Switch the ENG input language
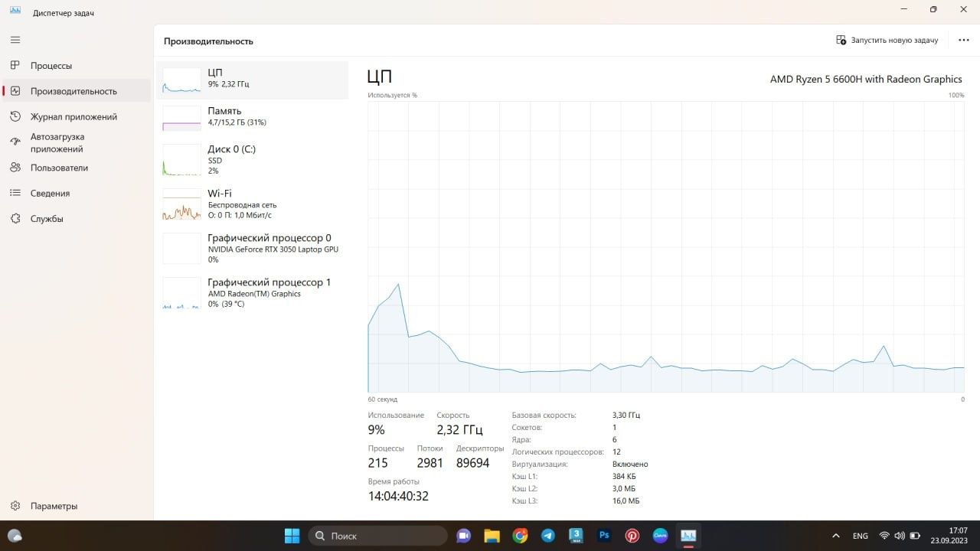Screen dimensions: 980x551 click(x=860, y=536)
